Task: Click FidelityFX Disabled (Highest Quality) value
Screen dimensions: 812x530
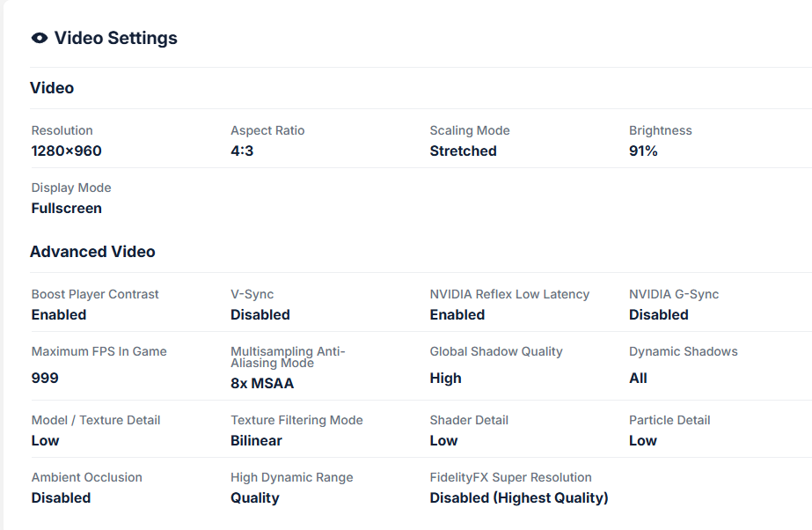Action: tap(518, 497)
